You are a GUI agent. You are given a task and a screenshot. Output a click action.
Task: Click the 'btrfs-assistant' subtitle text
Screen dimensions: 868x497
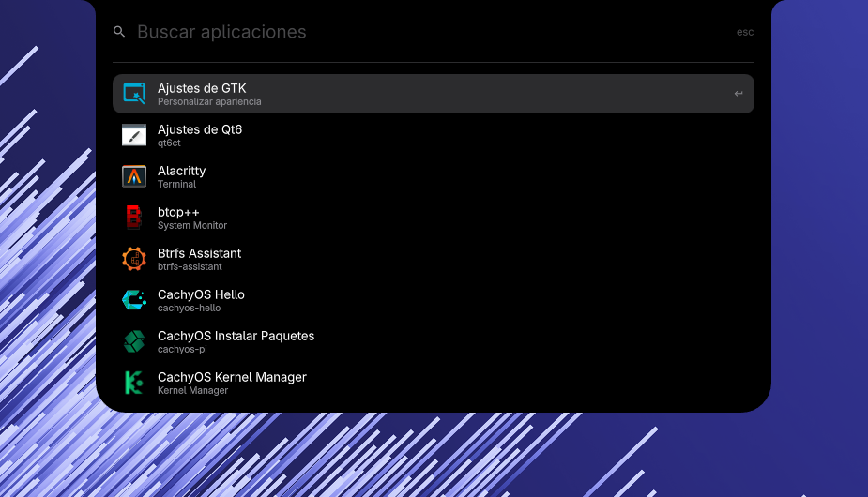(x=190, y=266)
